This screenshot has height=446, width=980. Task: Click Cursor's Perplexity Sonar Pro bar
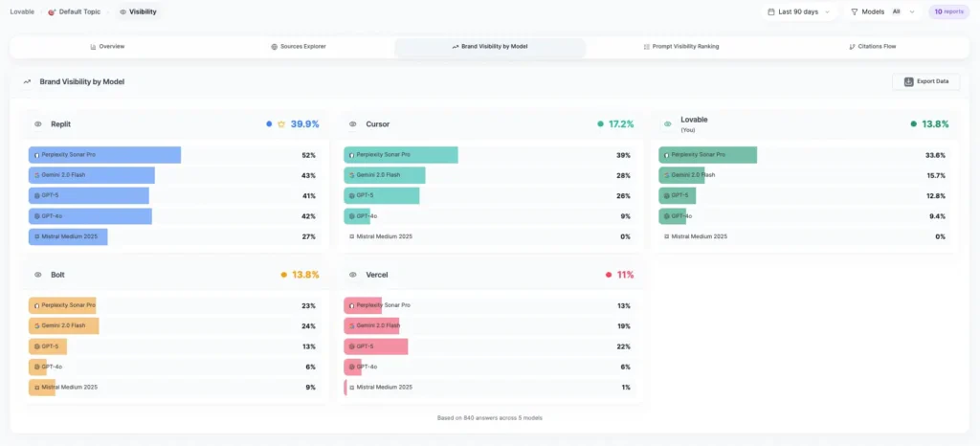[x=401, y=155]
